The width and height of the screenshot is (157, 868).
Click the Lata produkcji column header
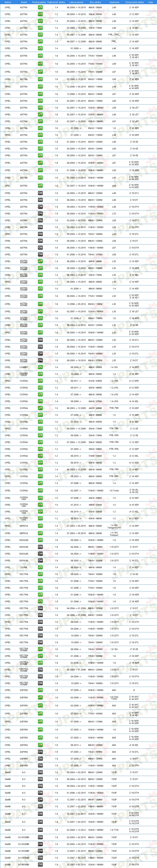[x=76, y=2]
